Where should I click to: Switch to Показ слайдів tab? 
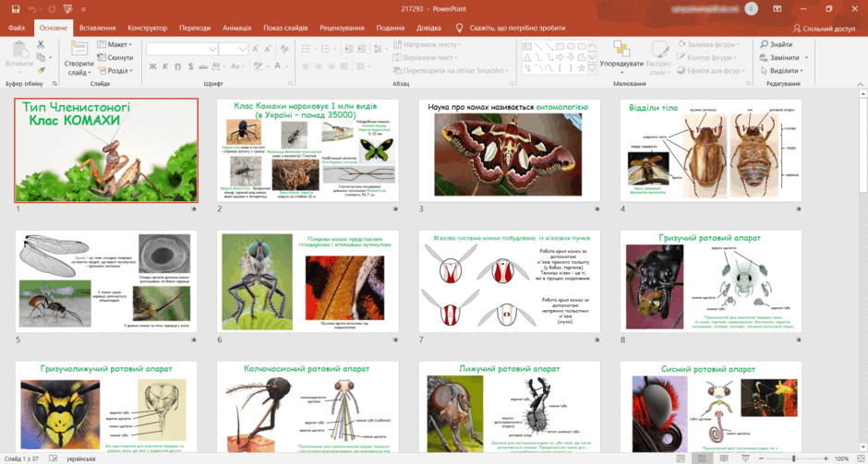[x=285, y=29]
